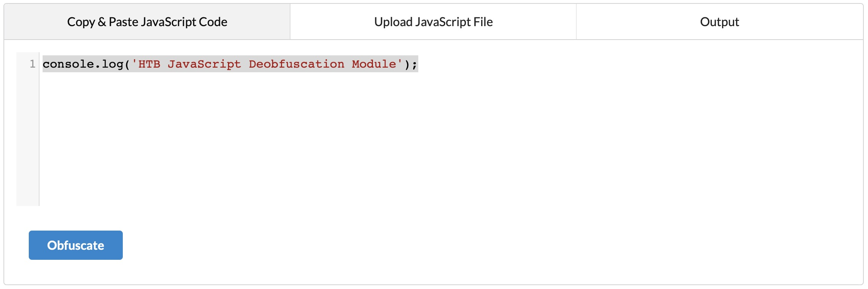Image resolution: width=868 pixels, height=289 pixels.
Task: Open the Upload JavaScript File tab
Action: pyautogui.click(x=433, y=22)
